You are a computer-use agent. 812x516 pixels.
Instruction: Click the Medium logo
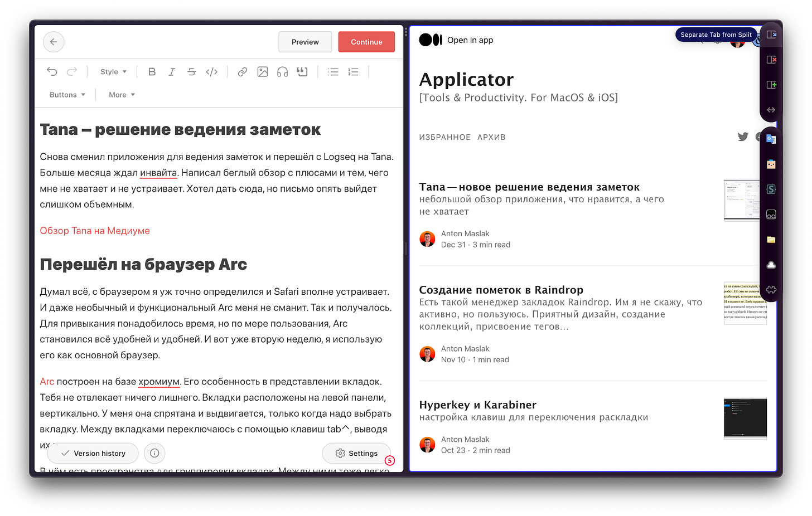431,40
